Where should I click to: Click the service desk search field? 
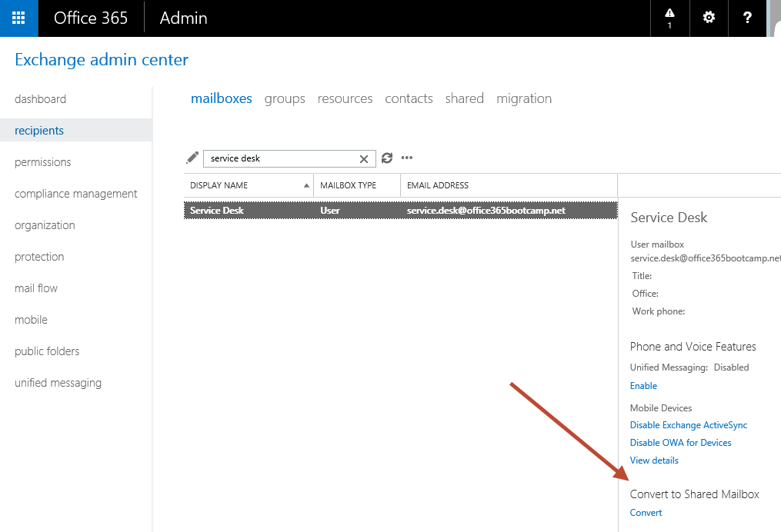point(281,158)
